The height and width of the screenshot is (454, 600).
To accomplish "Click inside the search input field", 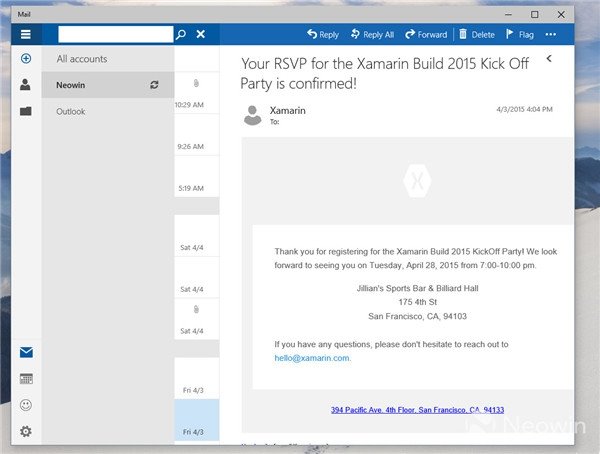I will [116, 34].
